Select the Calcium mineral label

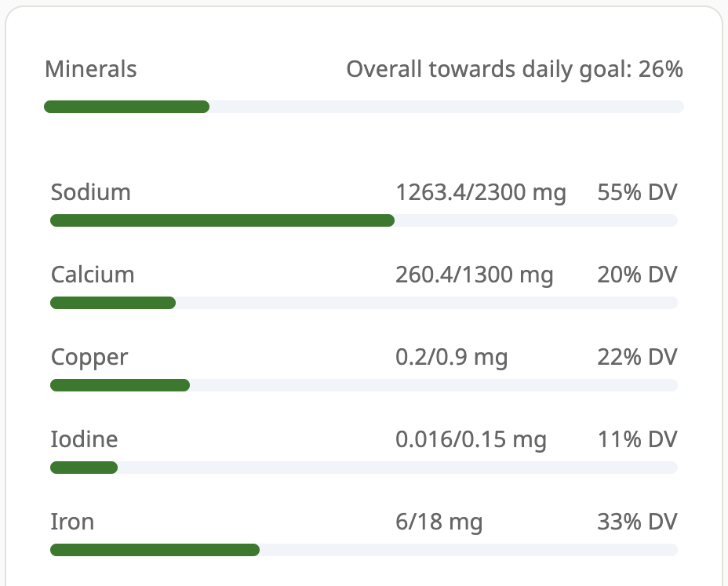(x=93, y=275)
